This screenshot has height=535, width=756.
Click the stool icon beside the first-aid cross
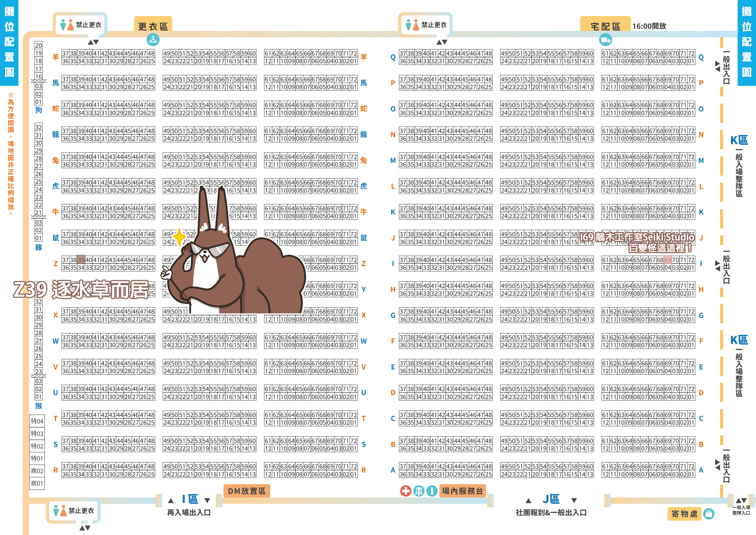click(419, 491)
